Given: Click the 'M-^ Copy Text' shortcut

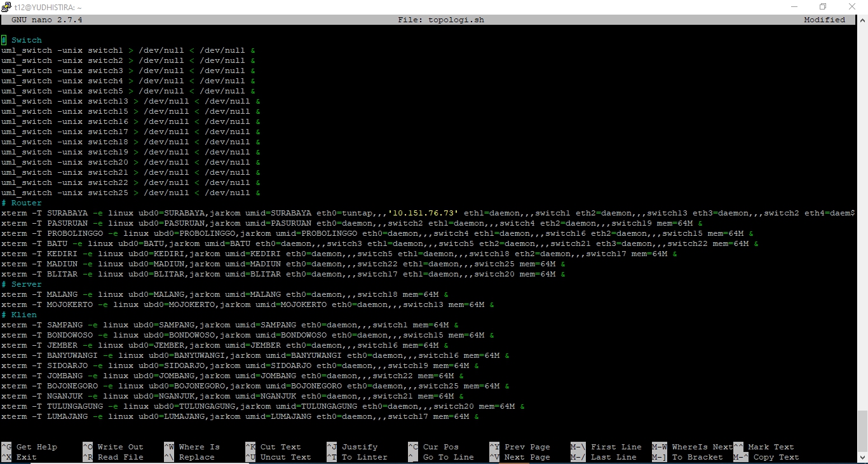Looking at the screenshot, I should (766, 457).
